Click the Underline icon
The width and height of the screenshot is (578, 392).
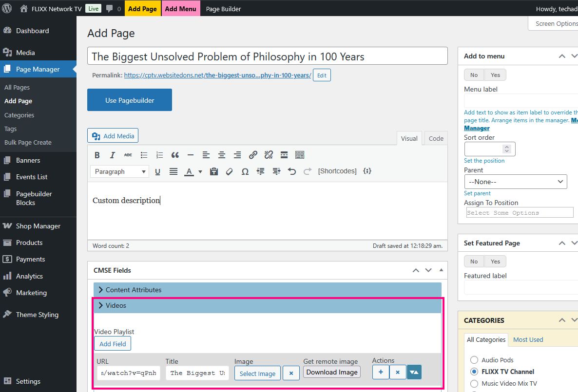pyautogui.click(x=157, y=171)
